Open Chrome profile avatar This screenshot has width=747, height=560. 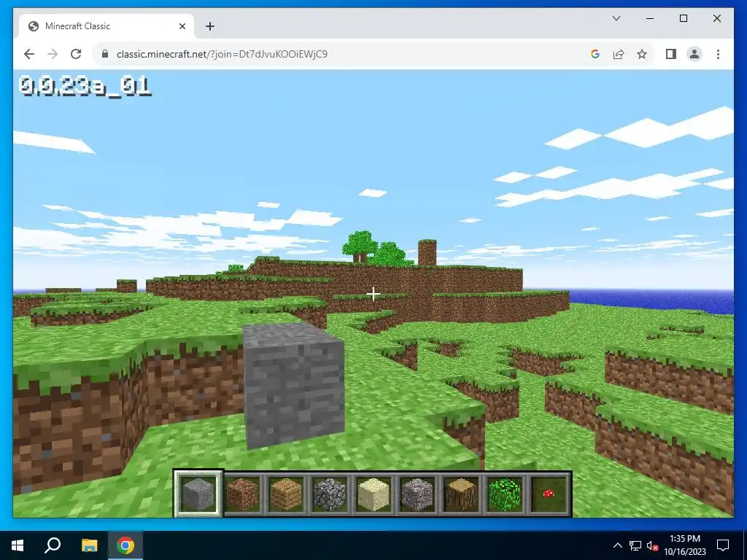point(694,54)
